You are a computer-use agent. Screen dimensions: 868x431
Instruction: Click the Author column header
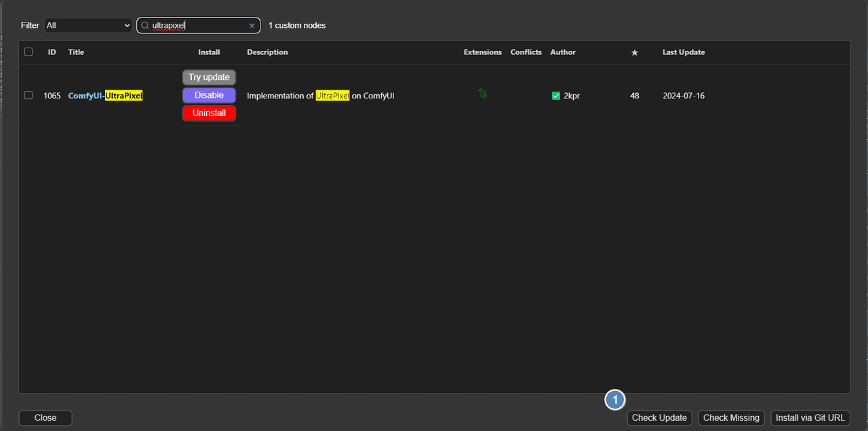[x=563, y=52]
